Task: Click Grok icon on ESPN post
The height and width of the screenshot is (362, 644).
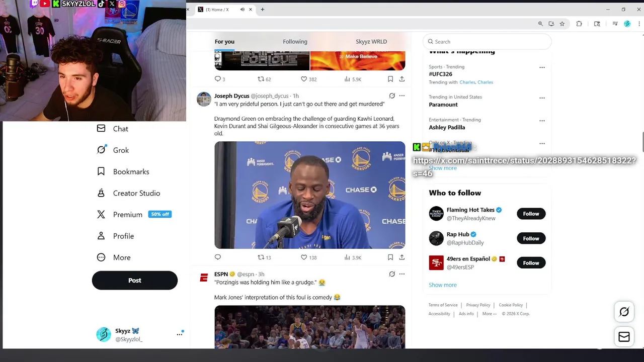Action: 392,274
